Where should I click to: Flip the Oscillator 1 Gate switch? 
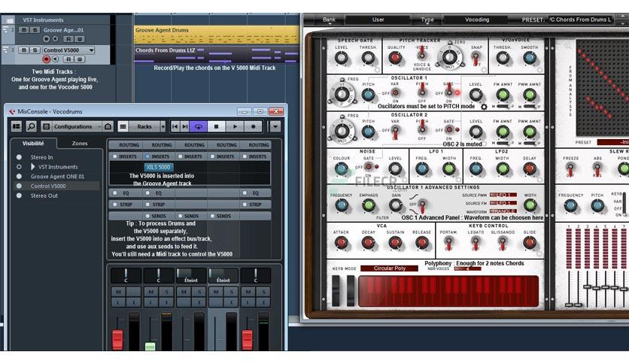point(449,90)
